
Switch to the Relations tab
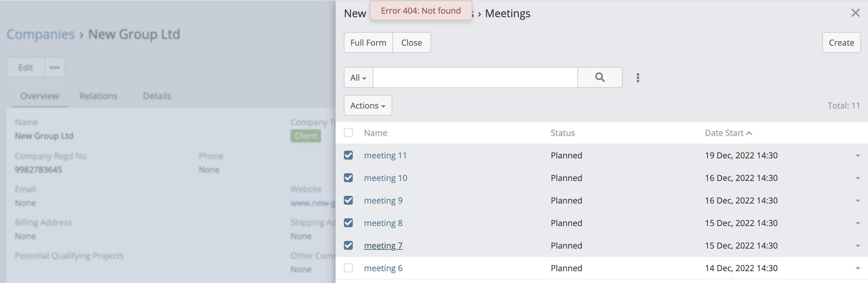click(98, 96)
